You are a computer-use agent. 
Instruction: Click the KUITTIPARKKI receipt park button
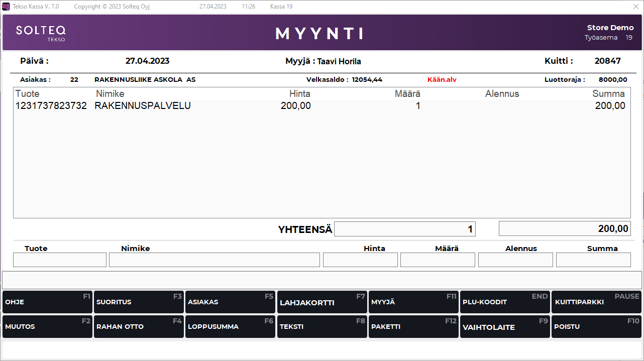pos(596,302)
